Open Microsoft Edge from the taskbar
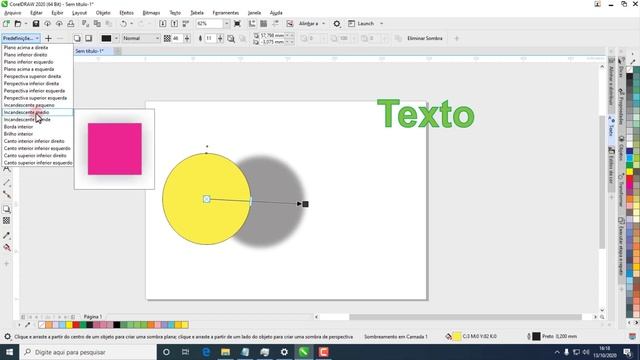This screenshot has width=640, height=360. point(206,352)
